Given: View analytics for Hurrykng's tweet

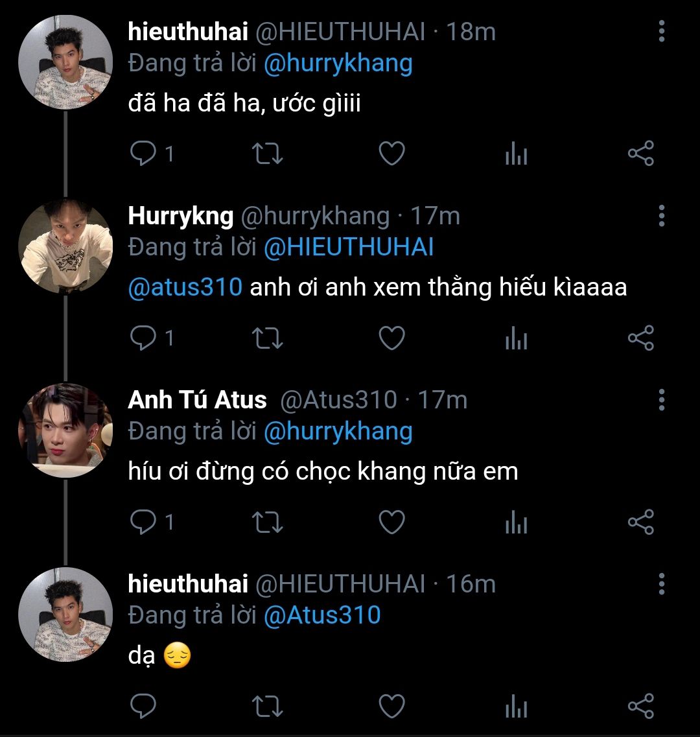Looking at the screenshot, I should [516, 338].
